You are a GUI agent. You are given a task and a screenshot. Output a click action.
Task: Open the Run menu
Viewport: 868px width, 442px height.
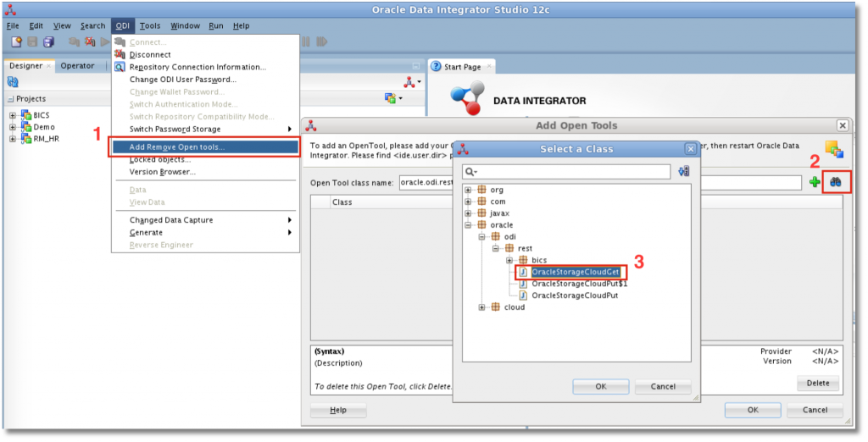pos(216,25)
